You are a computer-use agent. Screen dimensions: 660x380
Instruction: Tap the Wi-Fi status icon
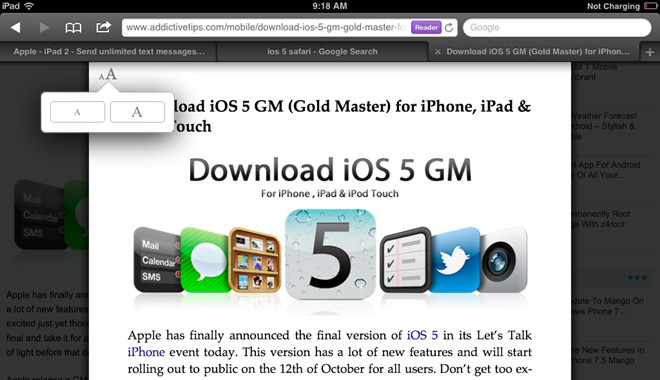pos(29,6)
